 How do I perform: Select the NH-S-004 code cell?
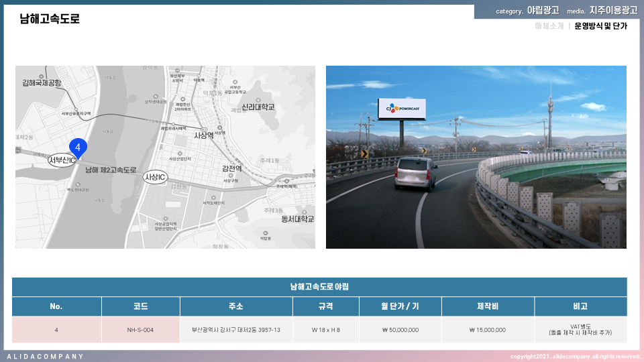(x=140, y=330)
